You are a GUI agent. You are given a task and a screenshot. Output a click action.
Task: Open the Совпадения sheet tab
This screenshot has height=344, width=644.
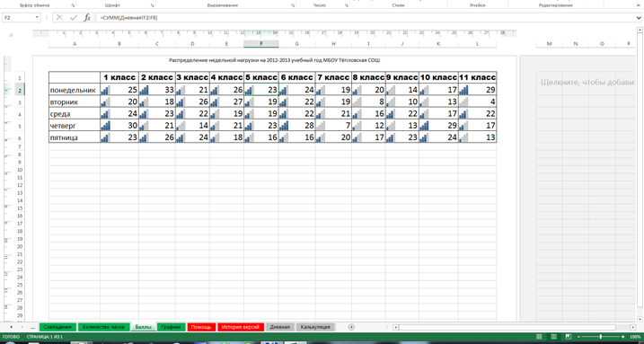[57, 327]
